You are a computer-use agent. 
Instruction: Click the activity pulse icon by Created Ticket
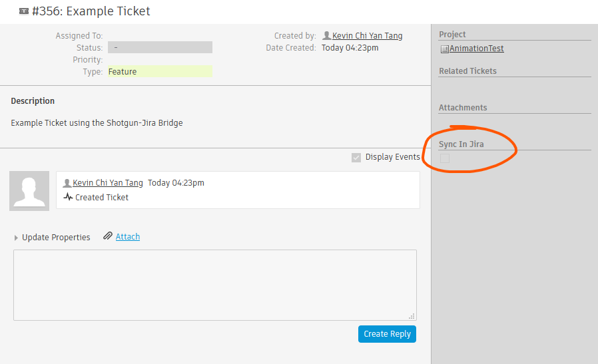68,197
